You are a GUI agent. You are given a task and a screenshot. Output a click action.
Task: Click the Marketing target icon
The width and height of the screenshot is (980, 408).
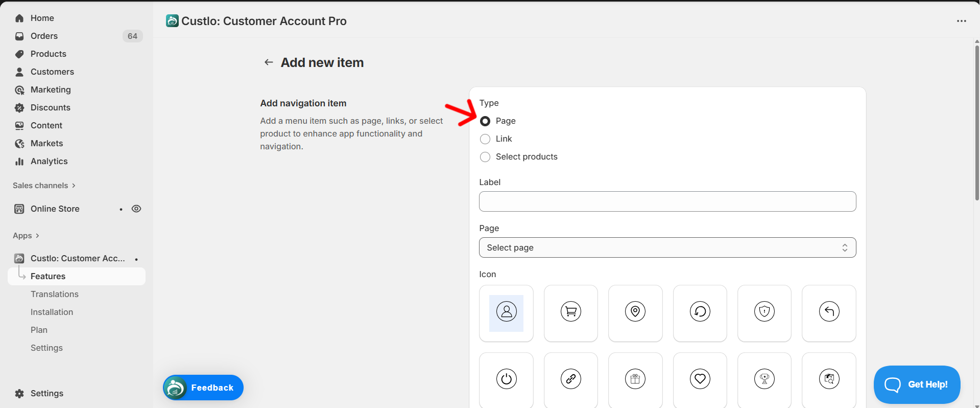19,90
